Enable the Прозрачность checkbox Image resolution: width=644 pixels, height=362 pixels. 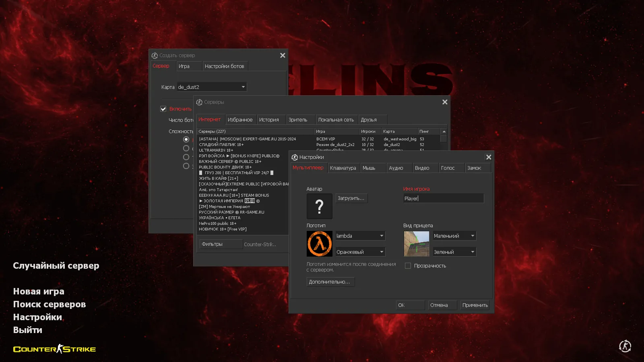(x=408, y=265)
